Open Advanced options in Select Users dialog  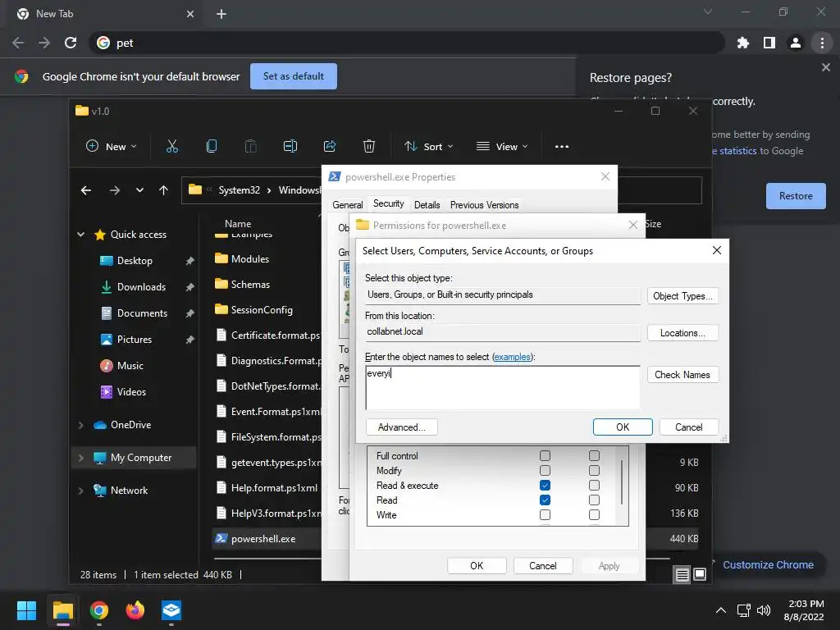(x=401, y=427)
